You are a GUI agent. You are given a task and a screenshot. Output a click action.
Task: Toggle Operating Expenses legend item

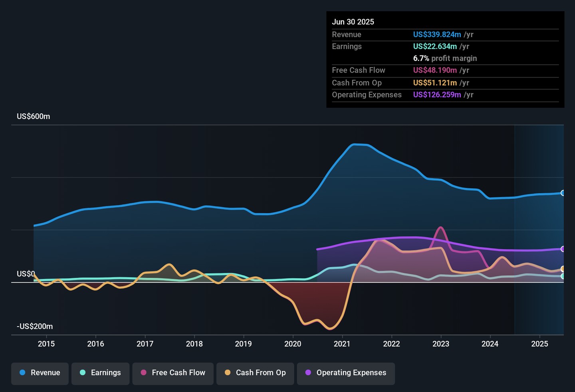(346, 373)
